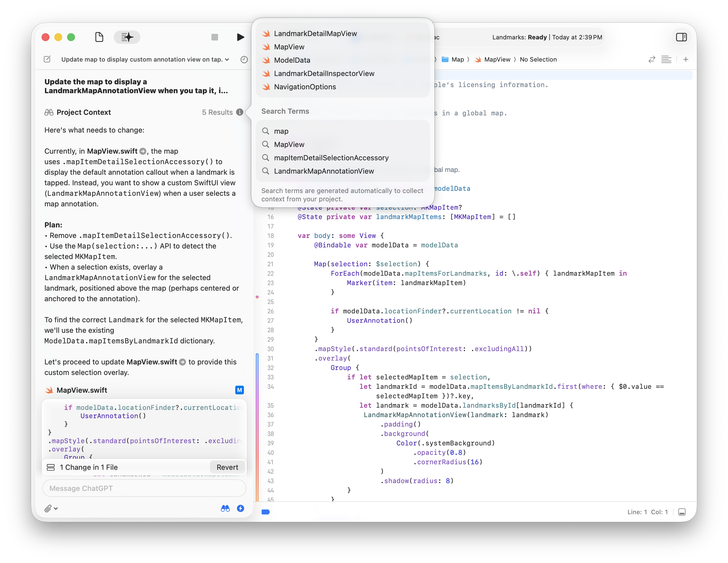The image size is (728, 563).
Task: Toggle the right inspector sidebar
Action: (681, 37)
